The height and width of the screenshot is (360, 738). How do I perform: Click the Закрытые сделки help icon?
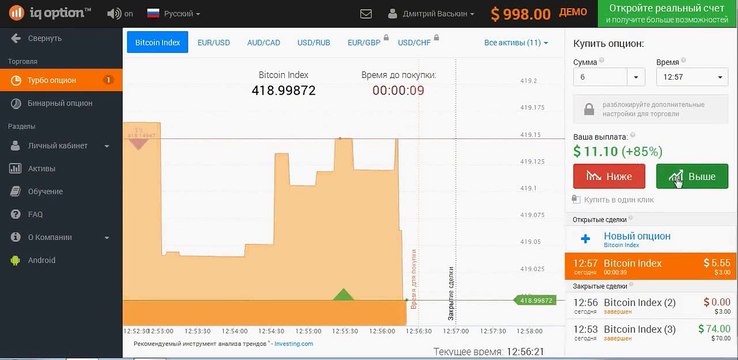pos(631,285)
